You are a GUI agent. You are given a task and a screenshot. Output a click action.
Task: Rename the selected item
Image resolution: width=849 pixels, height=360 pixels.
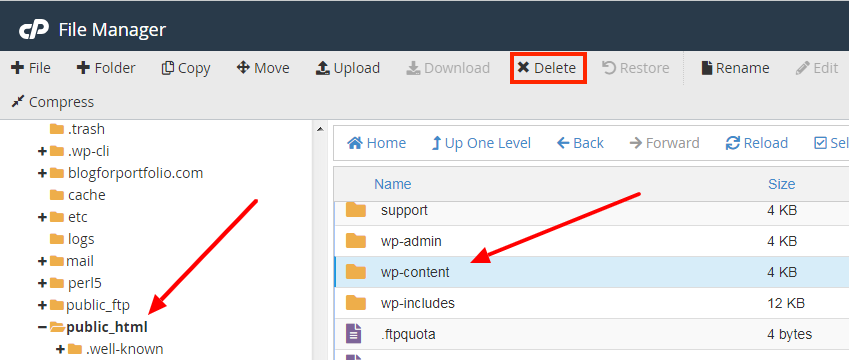coord(735,68)
